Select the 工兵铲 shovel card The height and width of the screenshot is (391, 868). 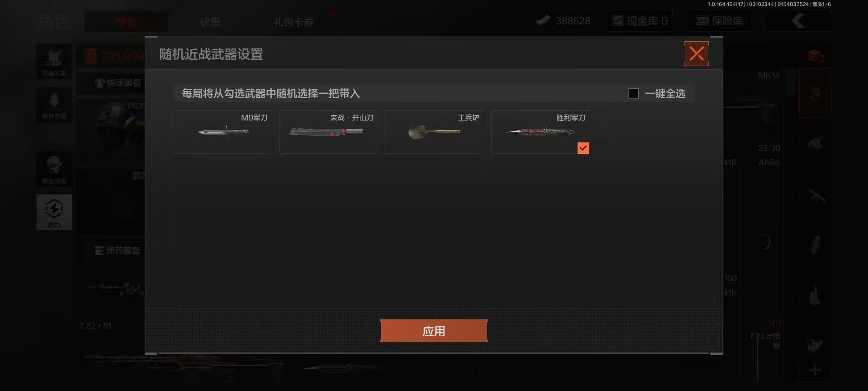(434, 132)
